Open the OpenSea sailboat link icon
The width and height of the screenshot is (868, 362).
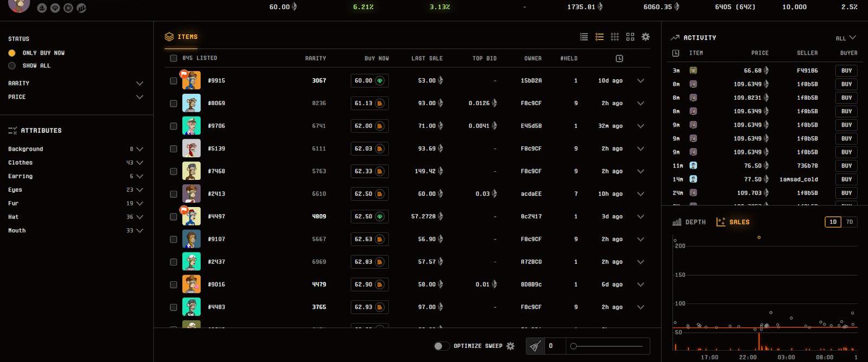pyautogui.click(x=42, y=8)
